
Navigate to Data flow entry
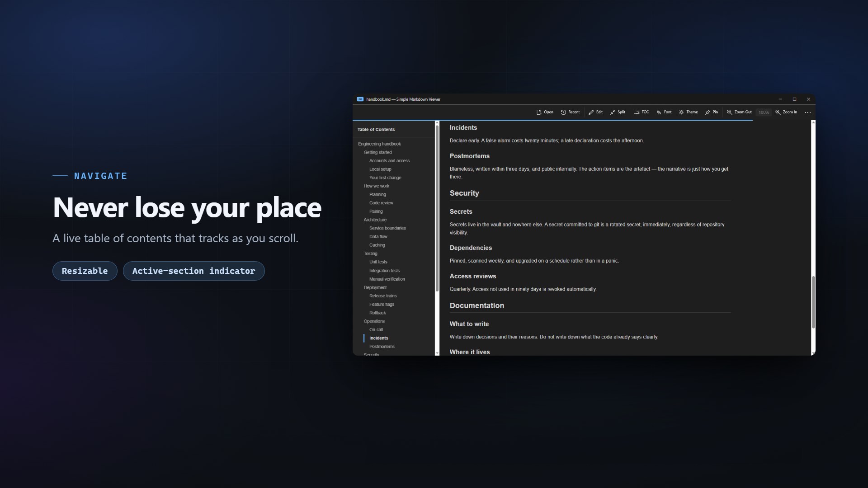[378, 237]
